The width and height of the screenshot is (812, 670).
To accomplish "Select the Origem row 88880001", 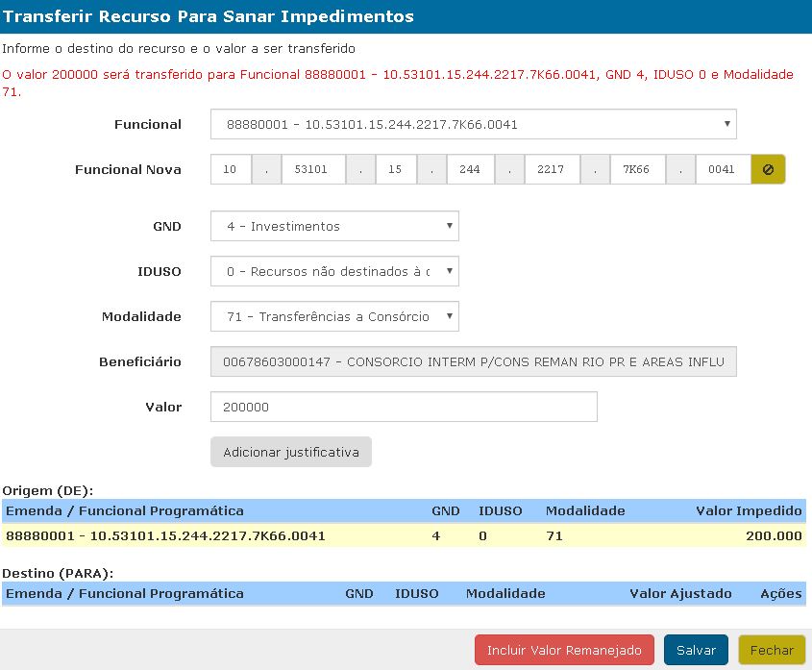I will pos(406,535).
